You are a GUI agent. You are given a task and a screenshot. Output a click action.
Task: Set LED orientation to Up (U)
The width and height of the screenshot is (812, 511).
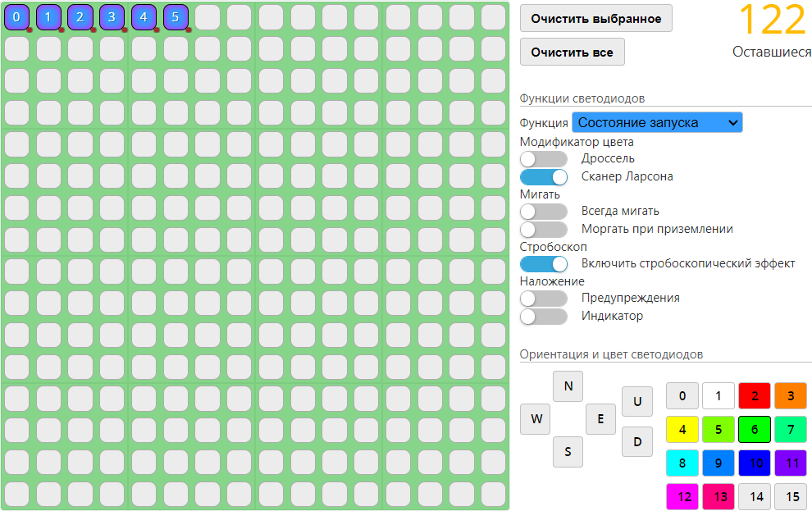click(636, 402)
